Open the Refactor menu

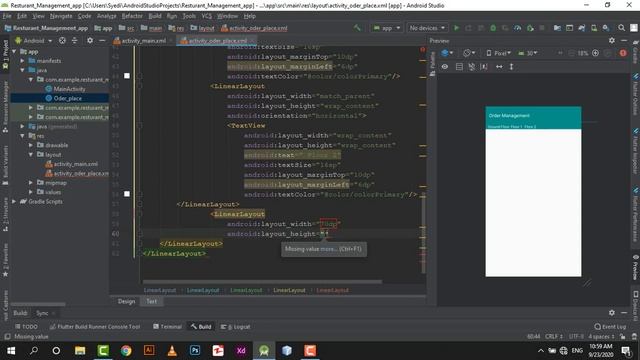132,16
